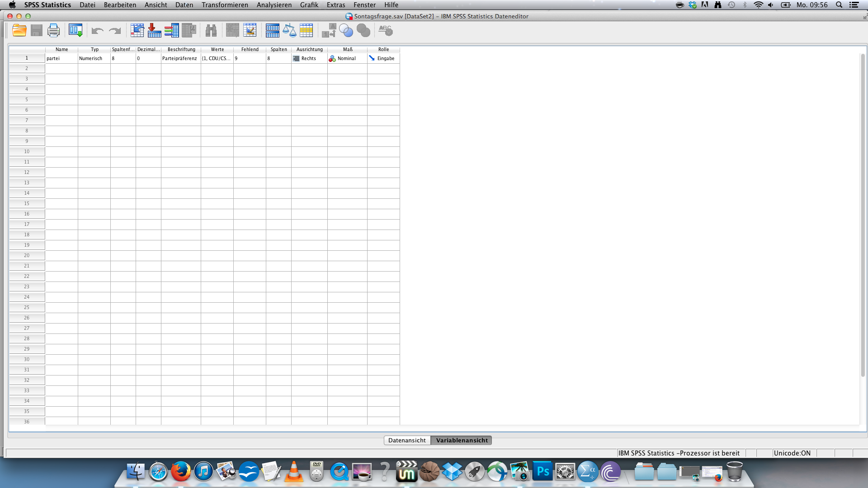This screenshot has height=488, width=868.
Task: Click the Run descriptive statistics icon
Action: [189, 31]
